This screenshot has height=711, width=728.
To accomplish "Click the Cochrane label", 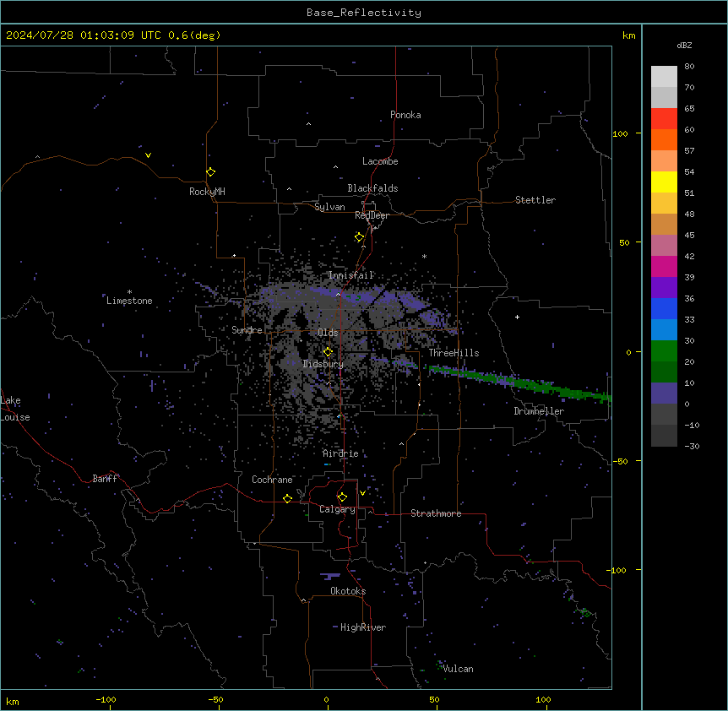I will (272, 480).
